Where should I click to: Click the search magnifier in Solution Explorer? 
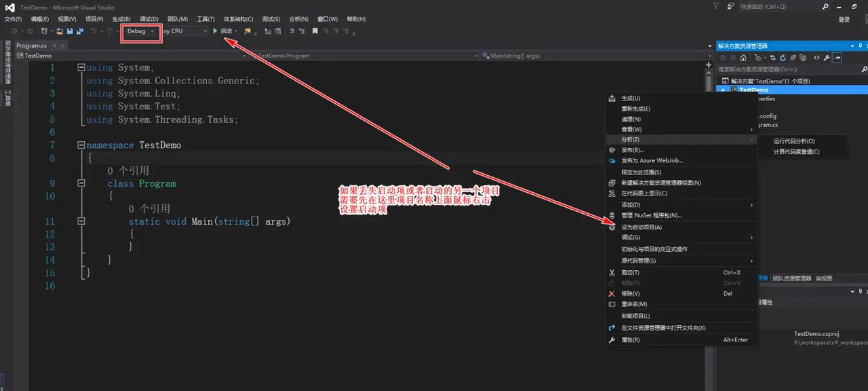862,69
